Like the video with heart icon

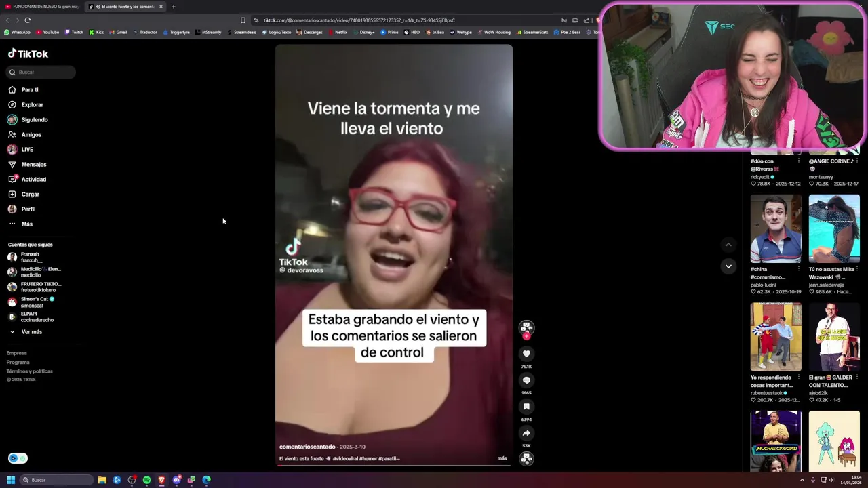[526, 353]
